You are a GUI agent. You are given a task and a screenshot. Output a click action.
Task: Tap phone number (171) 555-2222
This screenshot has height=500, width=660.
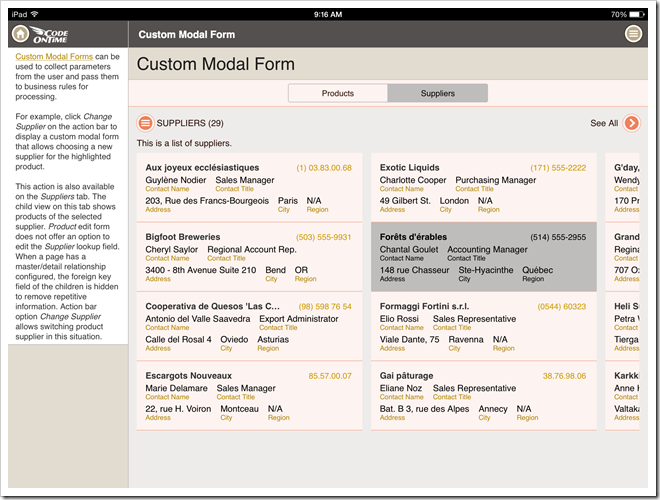(558, 168)
